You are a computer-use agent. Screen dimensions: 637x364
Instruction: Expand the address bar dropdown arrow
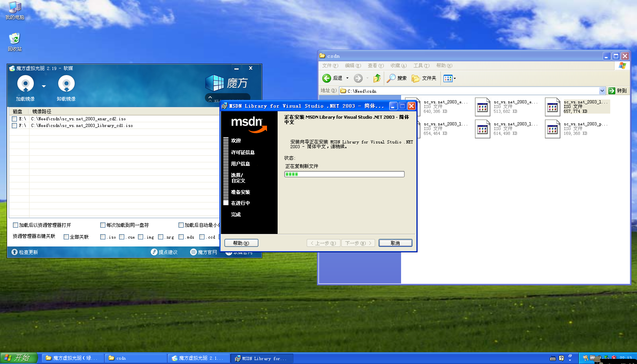click(602, 91)
